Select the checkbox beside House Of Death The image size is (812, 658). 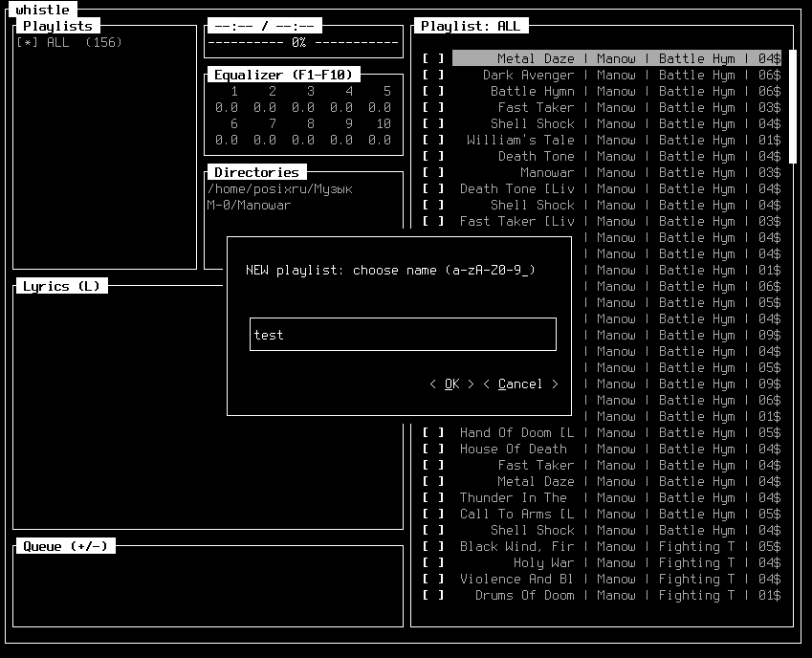[x=433, y=449]
